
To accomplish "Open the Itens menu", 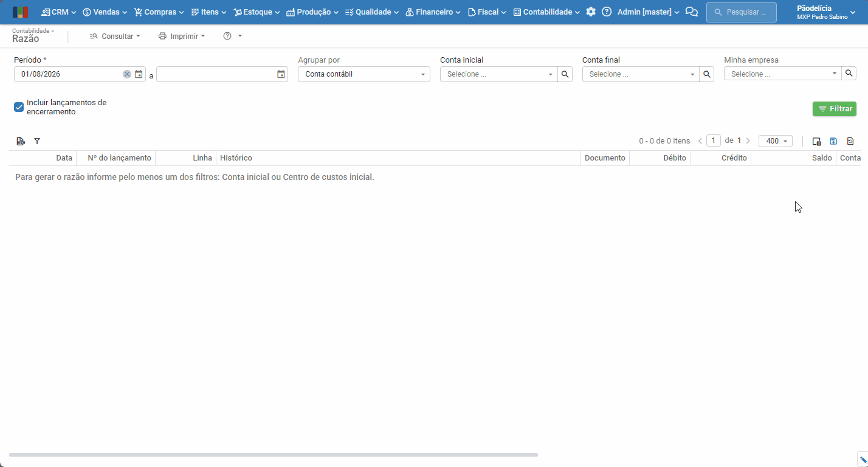I will point(208,12).
